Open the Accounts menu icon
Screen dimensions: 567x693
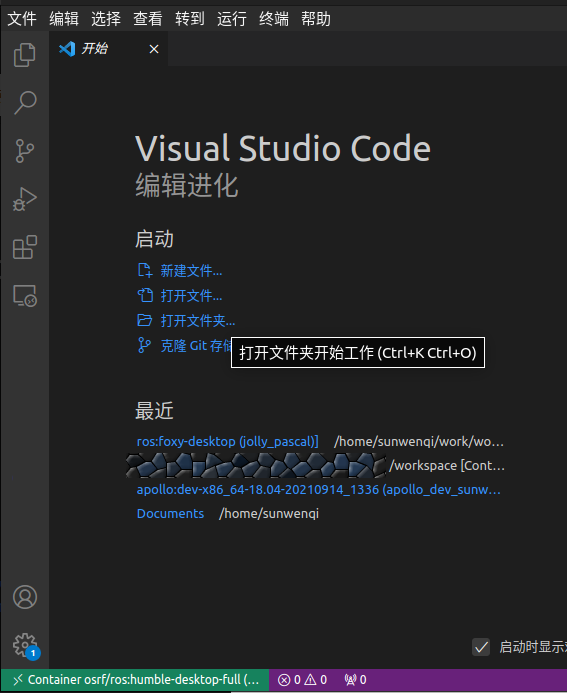[25, 597]
